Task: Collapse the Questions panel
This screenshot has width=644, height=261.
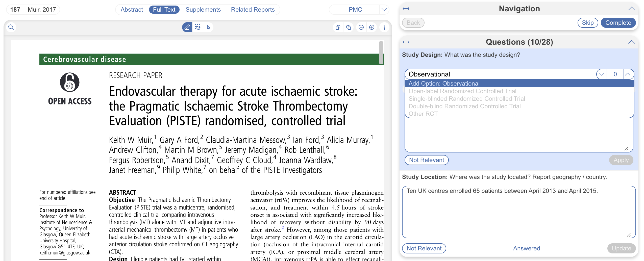Action: tap(631, 42)
